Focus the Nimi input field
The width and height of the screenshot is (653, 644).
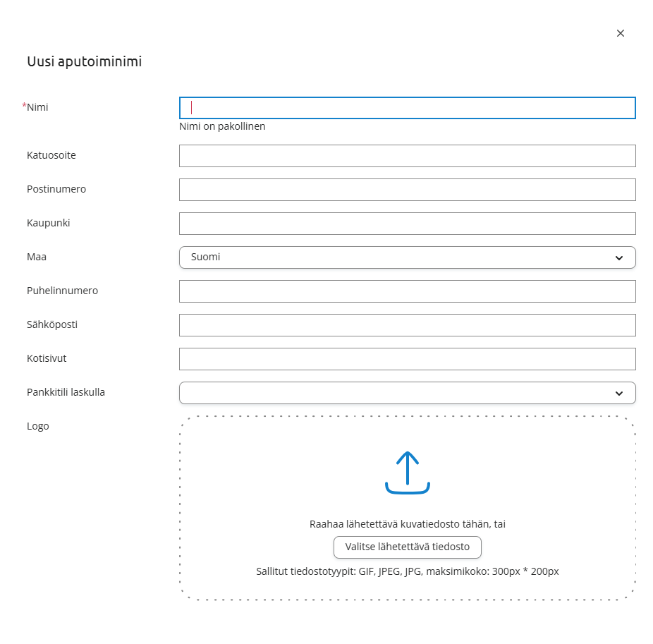[x=408, y=108]
